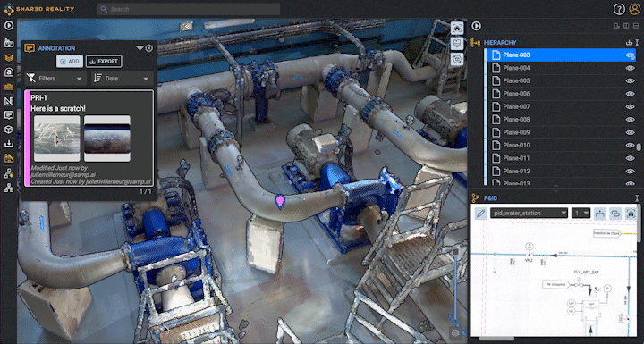Select the single panel layout icon
This screenshot has height=344, width=644.
point(616,26)
